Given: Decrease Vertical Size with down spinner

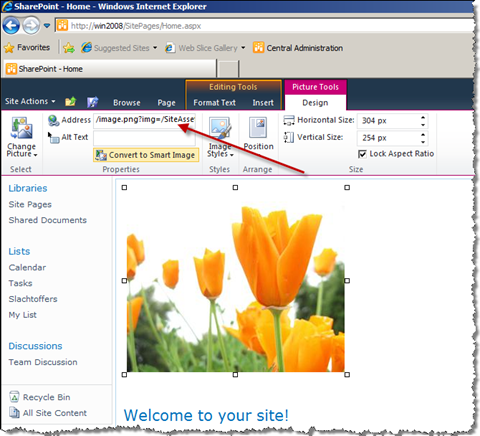Looking at the screenshot, I should [x=423, y=141].
